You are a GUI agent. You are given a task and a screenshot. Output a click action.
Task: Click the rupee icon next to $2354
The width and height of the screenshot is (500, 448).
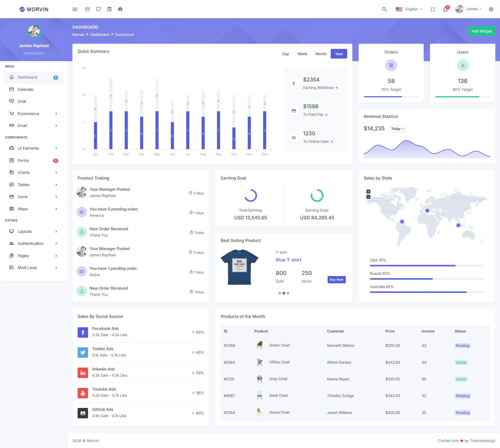coord(294,84)
